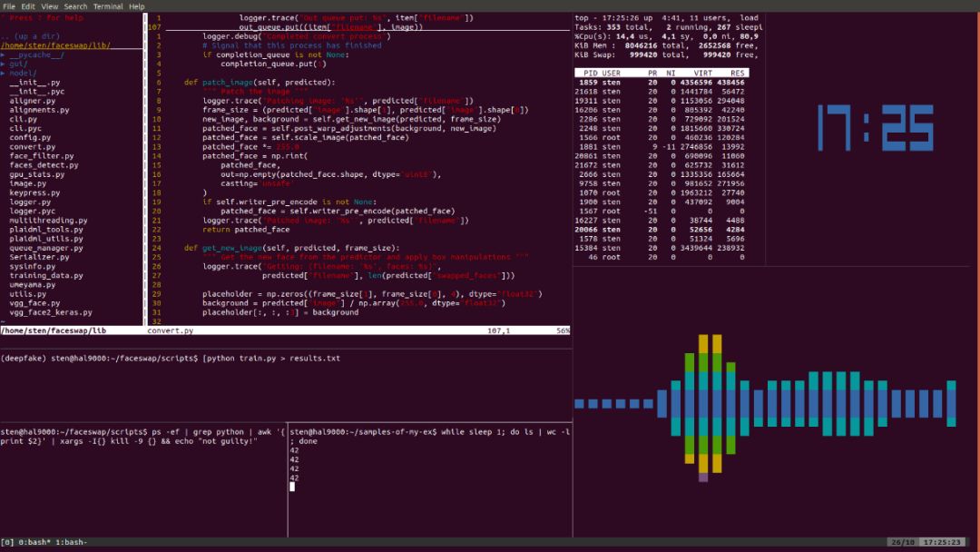Open convert.py in the file tree
Viewport: 980px width, 552px height.
pyautogui.click(x=33, y=146)
